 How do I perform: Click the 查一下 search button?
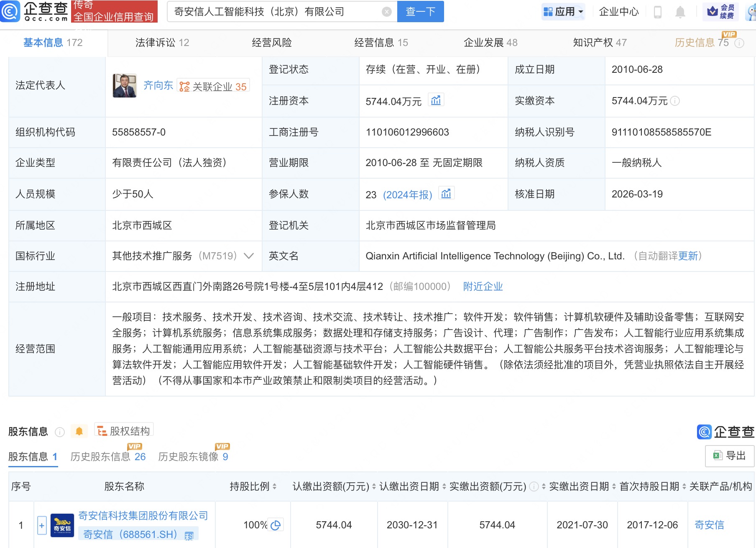coord(420,12)
